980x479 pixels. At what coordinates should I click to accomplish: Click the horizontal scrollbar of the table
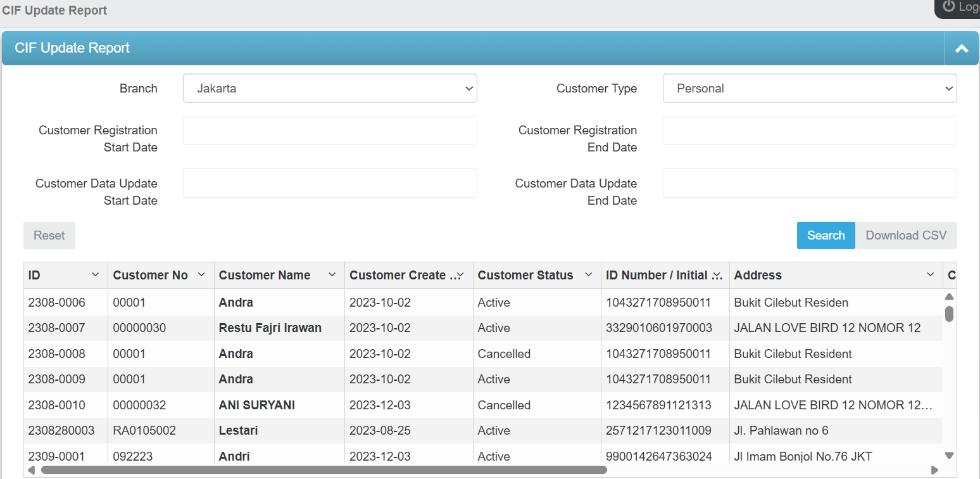tap(323, 470)
